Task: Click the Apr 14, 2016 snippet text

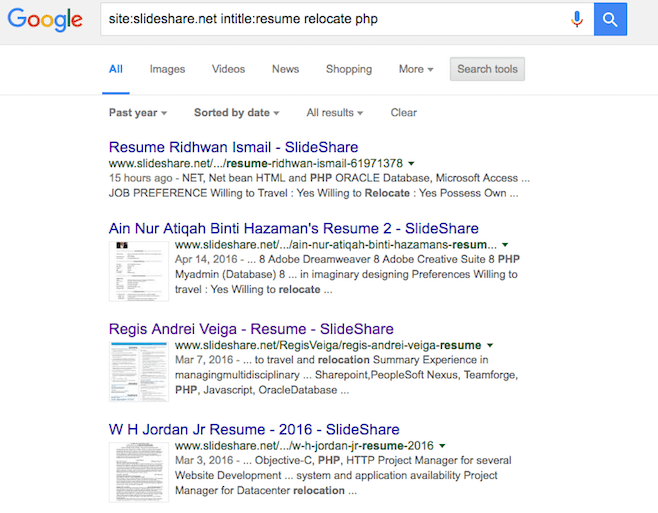Action: point(347,275)
